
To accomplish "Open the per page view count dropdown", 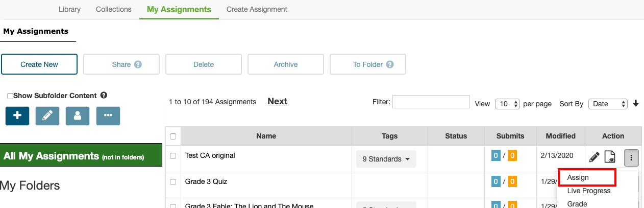I will (x=507, y=104).
